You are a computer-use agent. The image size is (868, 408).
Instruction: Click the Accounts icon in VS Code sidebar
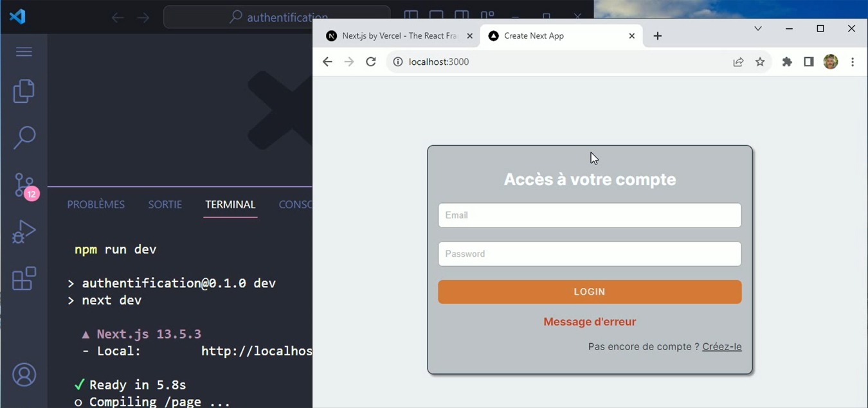click(x=24, y=375)
